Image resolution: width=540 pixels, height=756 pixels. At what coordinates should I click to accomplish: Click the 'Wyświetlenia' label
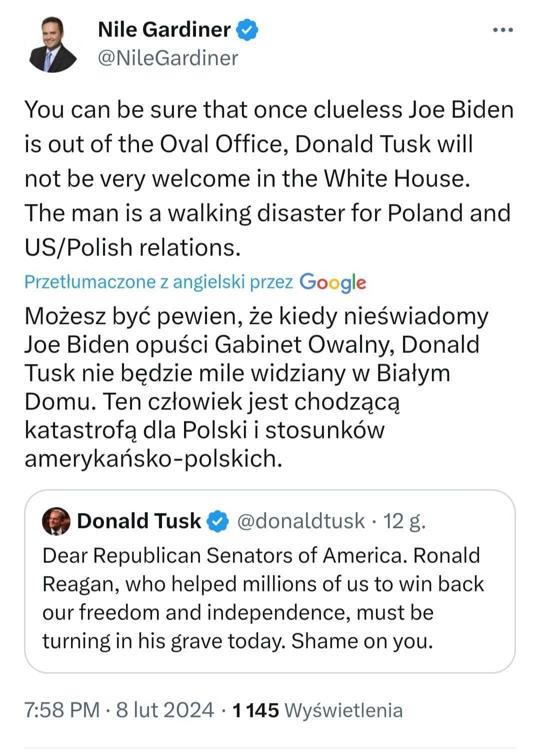point(343,710)
